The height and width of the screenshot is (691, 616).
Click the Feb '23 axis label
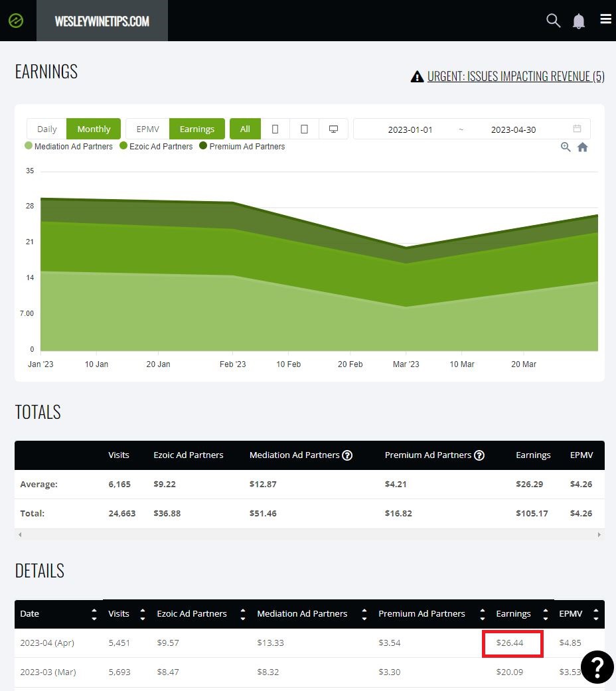pos(232,364)
